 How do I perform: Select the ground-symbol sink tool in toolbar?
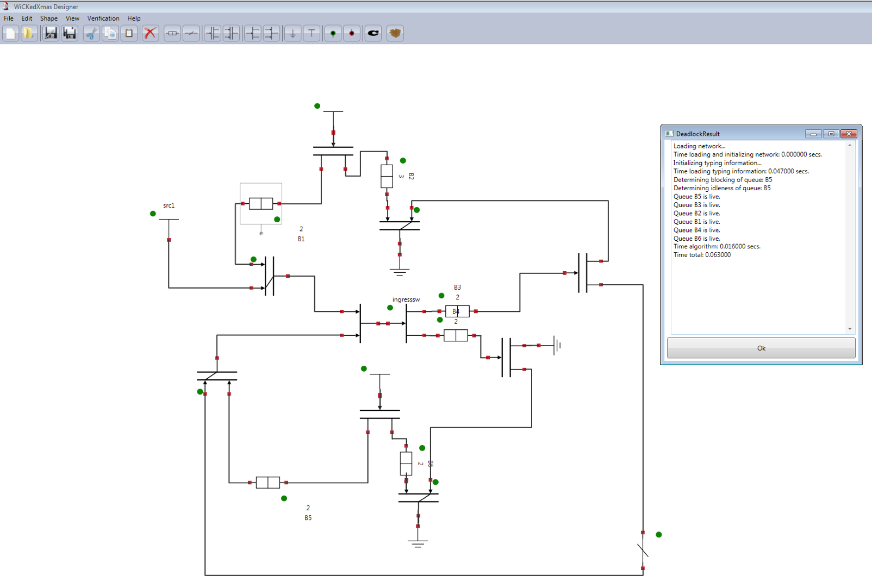point(292,33)
